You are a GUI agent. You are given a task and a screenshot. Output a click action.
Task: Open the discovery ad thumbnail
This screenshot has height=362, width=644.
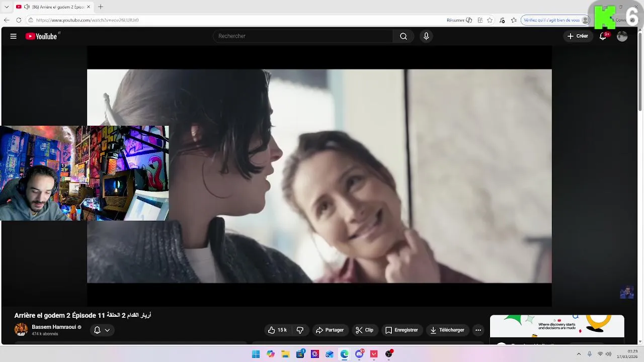[x=557, y=326]
